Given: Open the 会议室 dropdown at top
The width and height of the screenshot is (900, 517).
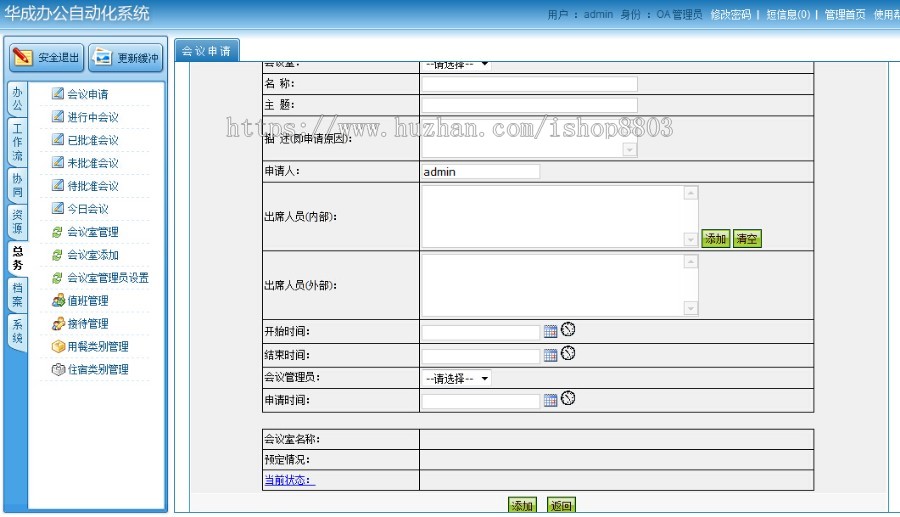Looking at the screenshot, I should tap(457, 65).
